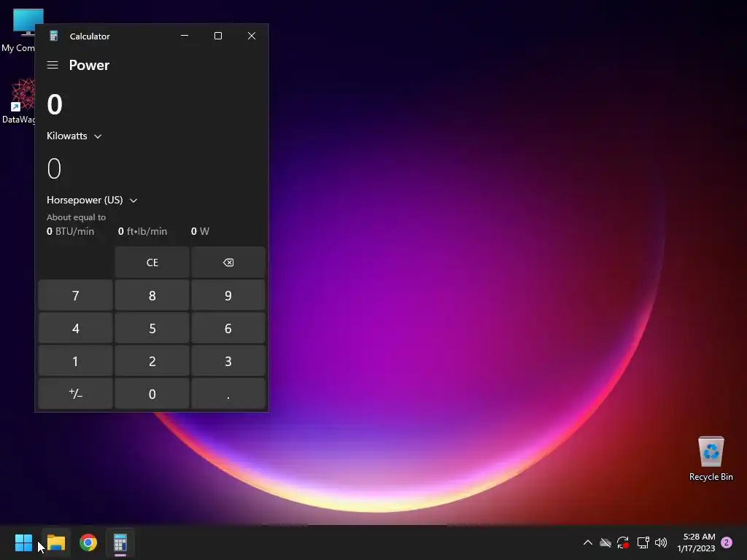
Task: Click the 'About equal to' label
Action: click(76, 217)
